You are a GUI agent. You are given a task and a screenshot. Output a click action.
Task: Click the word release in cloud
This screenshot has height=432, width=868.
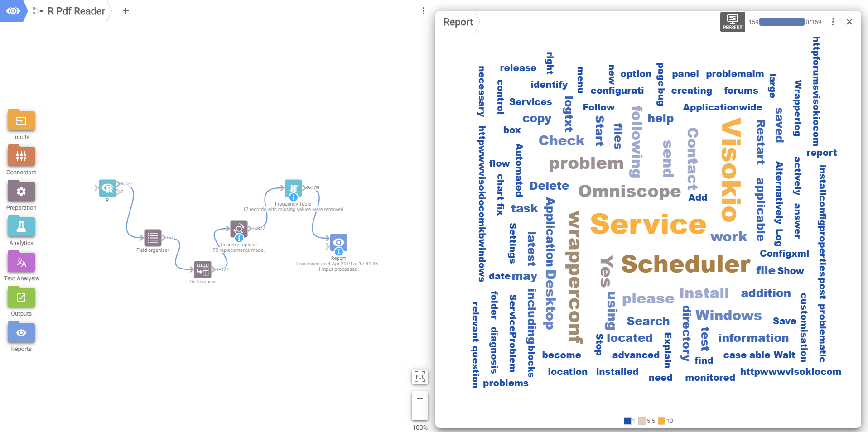click(x=518, y=68)
